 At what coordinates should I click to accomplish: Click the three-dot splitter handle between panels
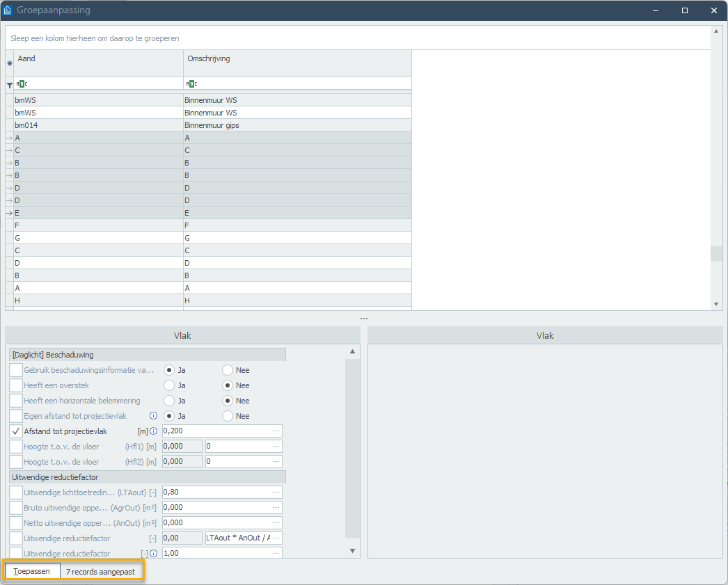pyautogui.click(x=363, y=319)
